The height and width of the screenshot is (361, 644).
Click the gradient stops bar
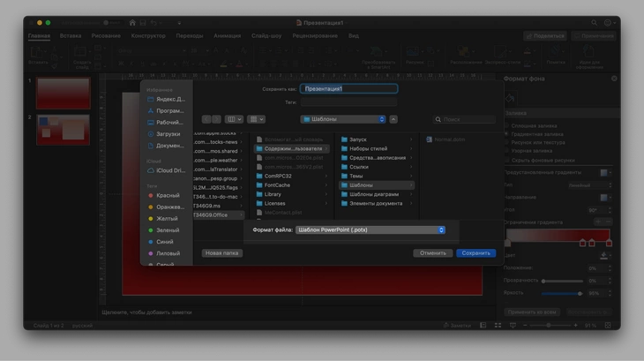(x=558, y=237)
